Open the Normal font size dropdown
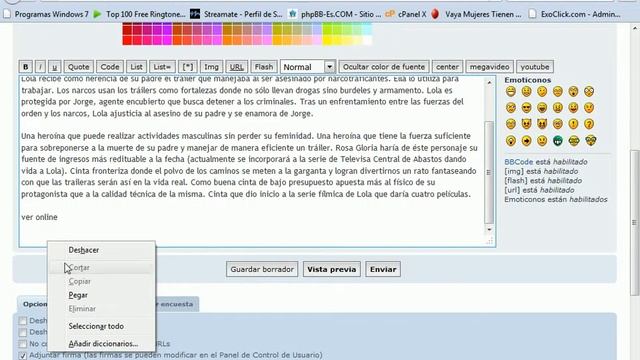The width and height of the screenshot is (640, 360). tap(308, 67)
